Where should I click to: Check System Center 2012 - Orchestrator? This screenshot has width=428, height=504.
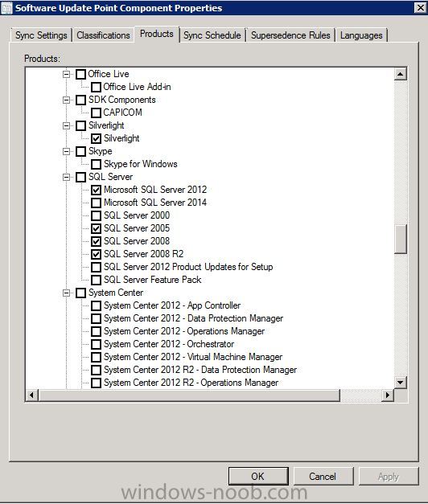coord(96,344)
